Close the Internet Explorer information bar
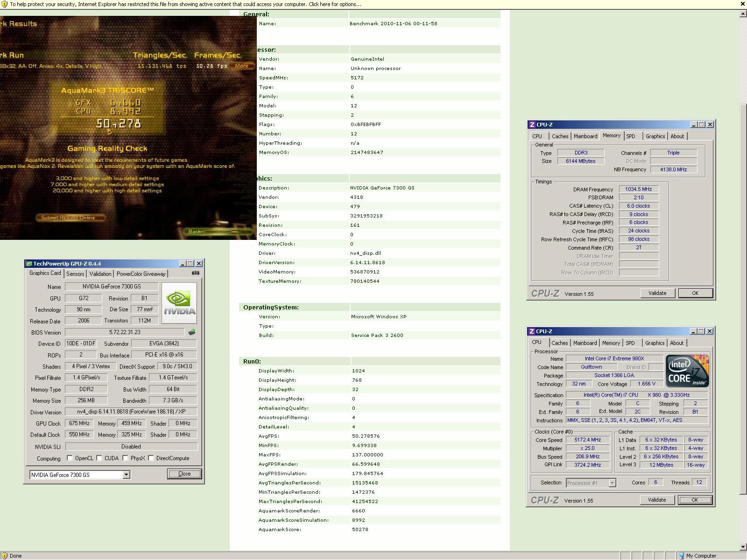747x560 pixels. 742,4
